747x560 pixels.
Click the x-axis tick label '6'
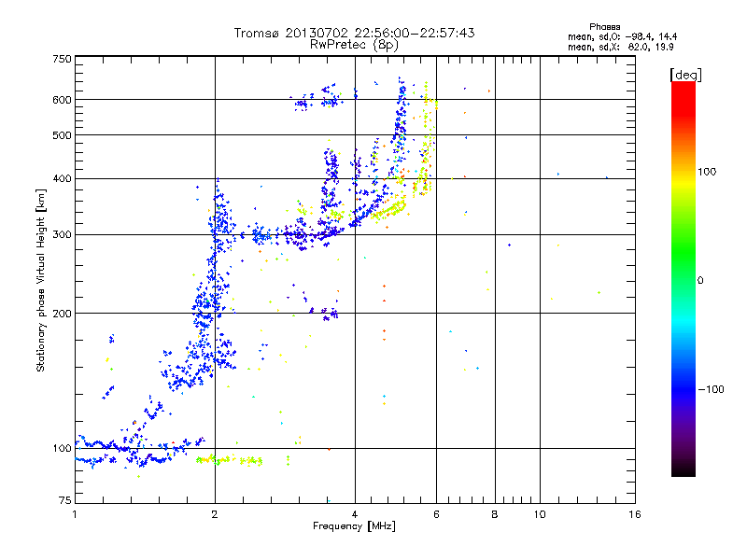click(436, 514)
